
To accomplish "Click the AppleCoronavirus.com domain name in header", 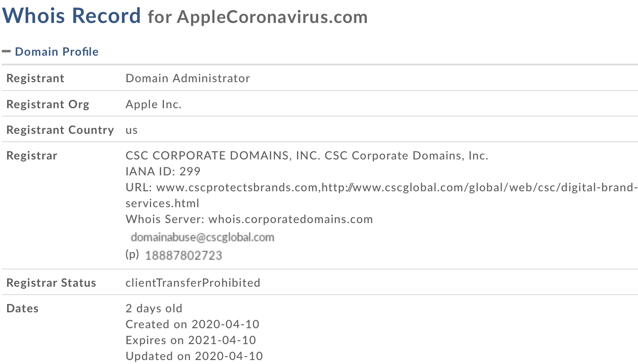I will coord(272,17).
